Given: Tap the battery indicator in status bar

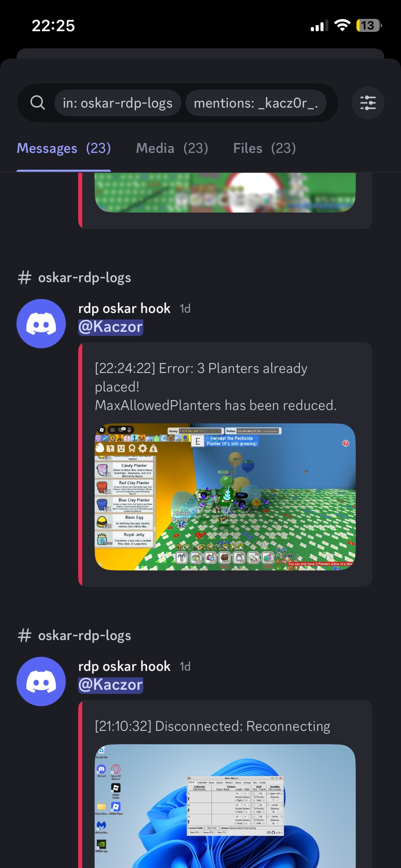Looking at the screenshot, I should pyautogui.click(x=369, y=25).
